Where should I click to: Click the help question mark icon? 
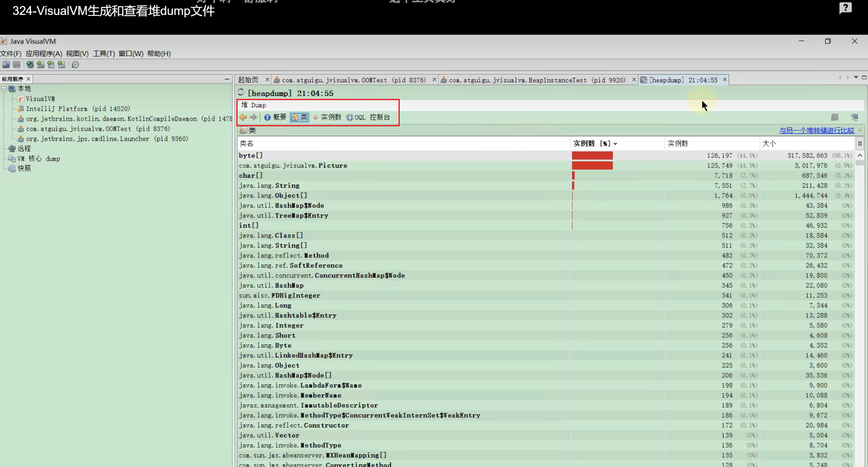[x=845, y=8]
